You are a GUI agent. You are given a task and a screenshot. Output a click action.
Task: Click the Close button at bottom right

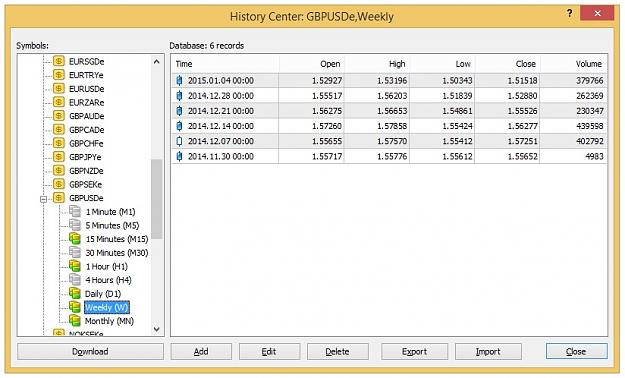[x=577, y=351]
